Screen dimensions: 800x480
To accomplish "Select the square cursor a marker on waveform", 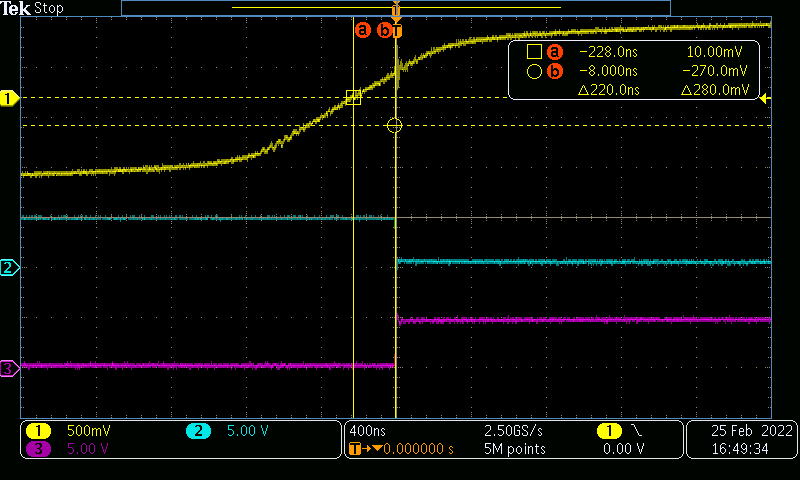I will (x=353, y=97).
